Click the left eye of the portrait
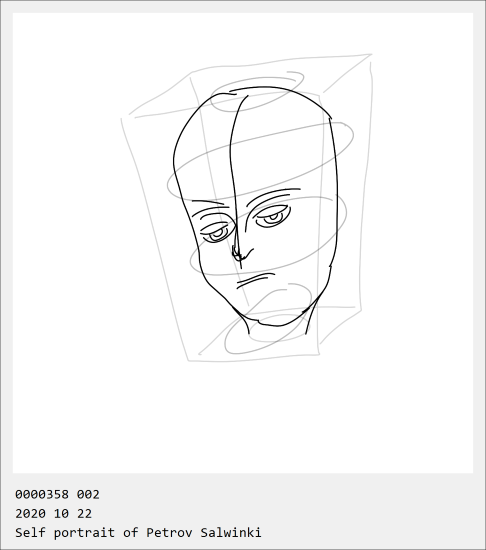 point(218,233)
